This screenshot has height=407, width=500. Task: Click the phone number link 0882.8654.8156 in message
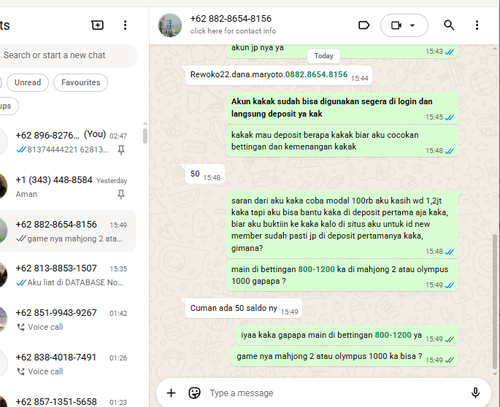pos(316,74)
